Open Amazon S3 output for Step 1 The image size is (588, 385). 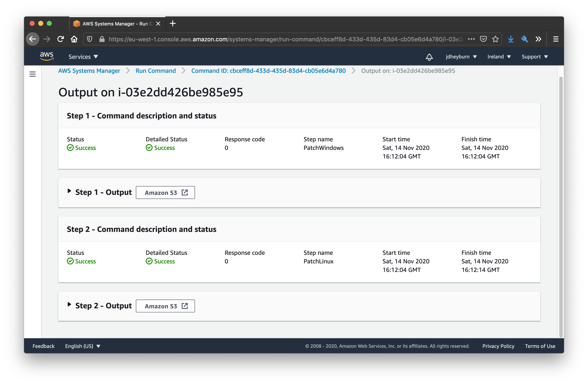point(165,192)
